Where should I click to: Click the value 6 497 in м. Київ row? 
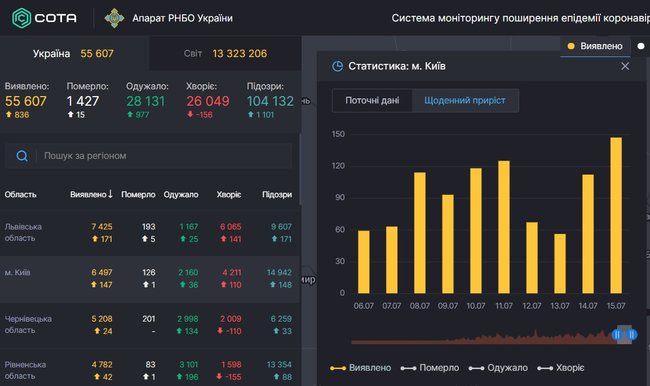click(x=102, y=272)
